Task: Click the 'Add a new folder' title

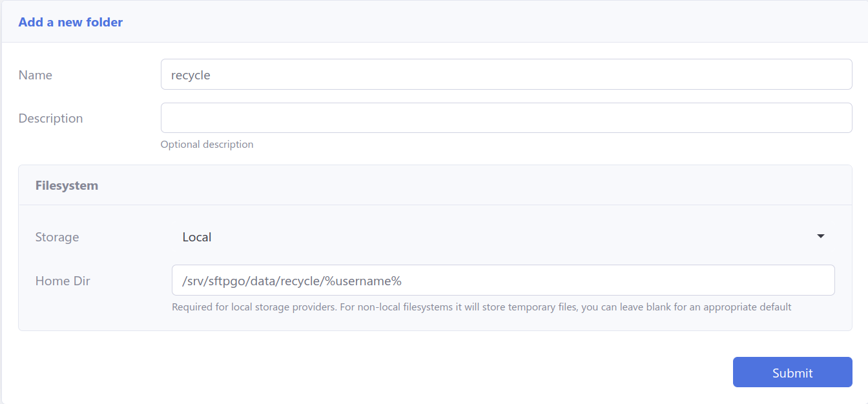Action: pyautogui.click(x=70, y=23)
